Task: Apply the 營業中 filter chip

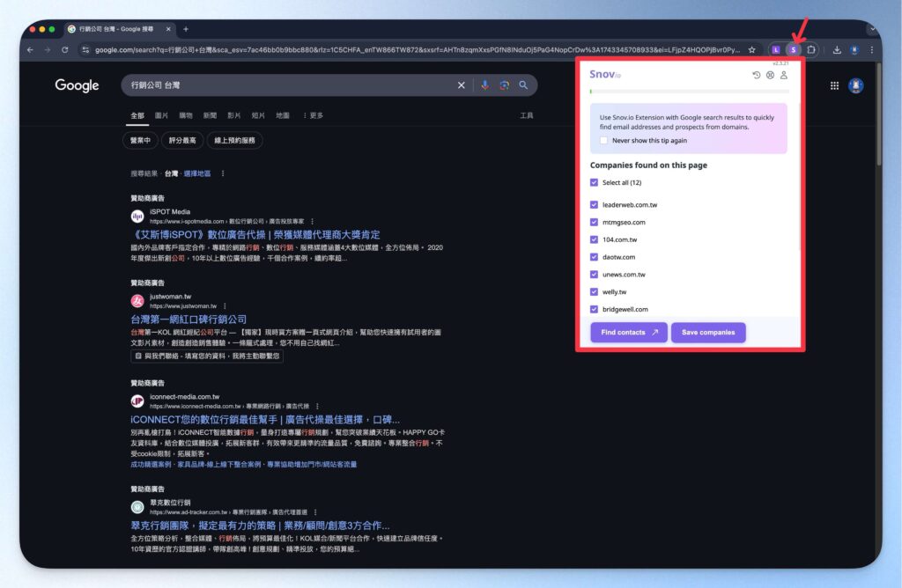Action: [140, 140]
